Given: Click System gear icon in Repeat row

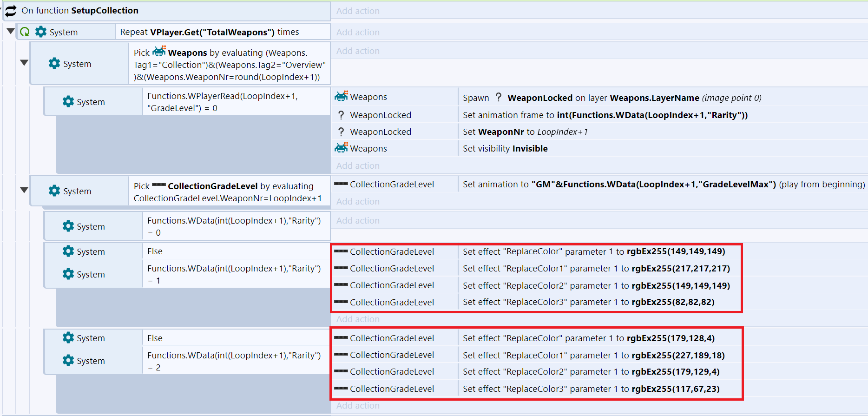Looking at the screenshot, I should click(41, 32).
